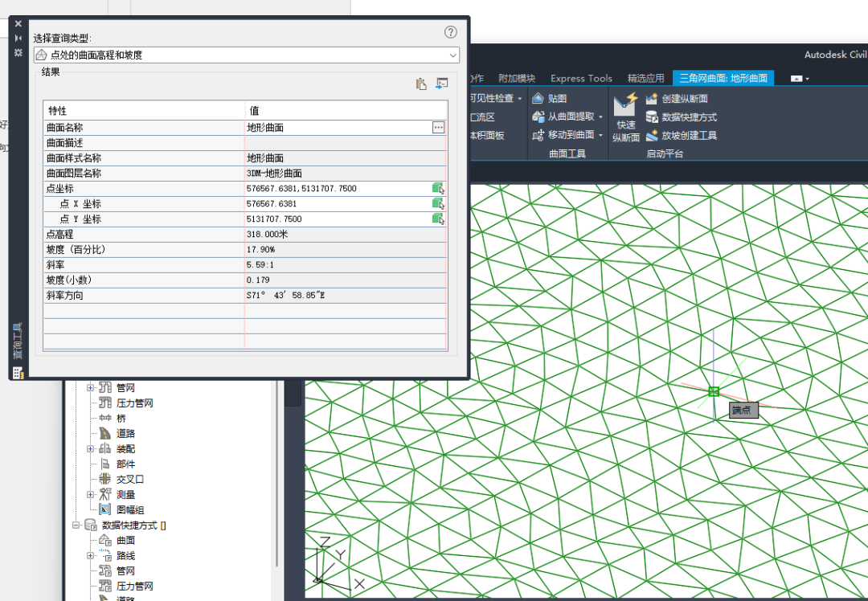Select the 桥 tree node
The image size is (868, 601).
[121, 419]
